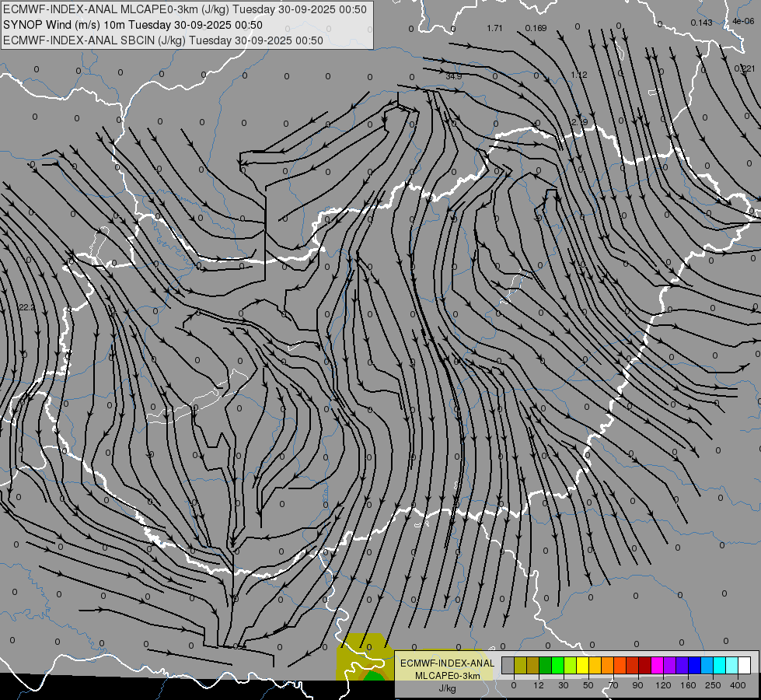
Task: Click the olive-yellow legend swatch above 0
Action: point(520,666)
